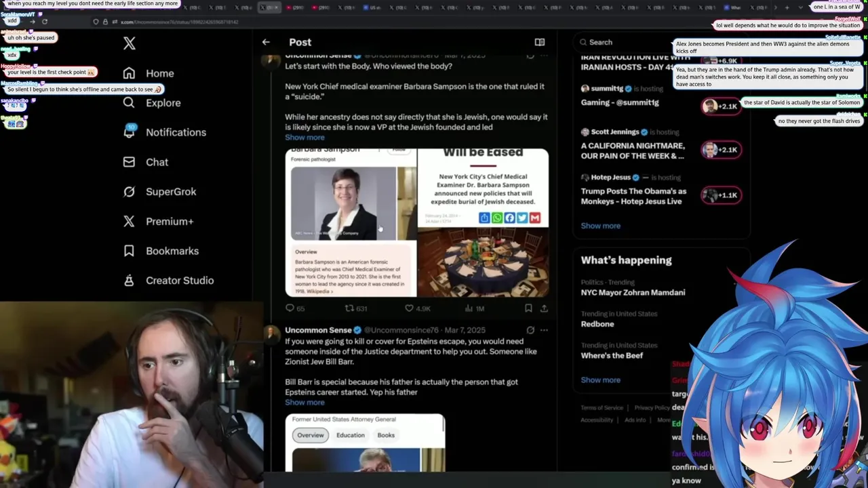Click the Notifications bell icon

pos(129,132)
